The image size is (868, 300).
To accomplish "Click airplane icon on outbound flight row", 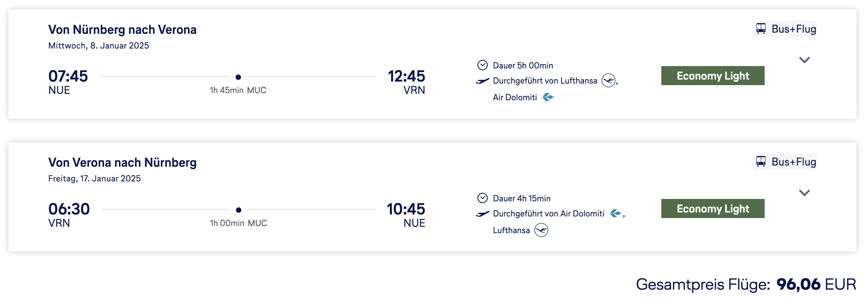I will point(482,81).
